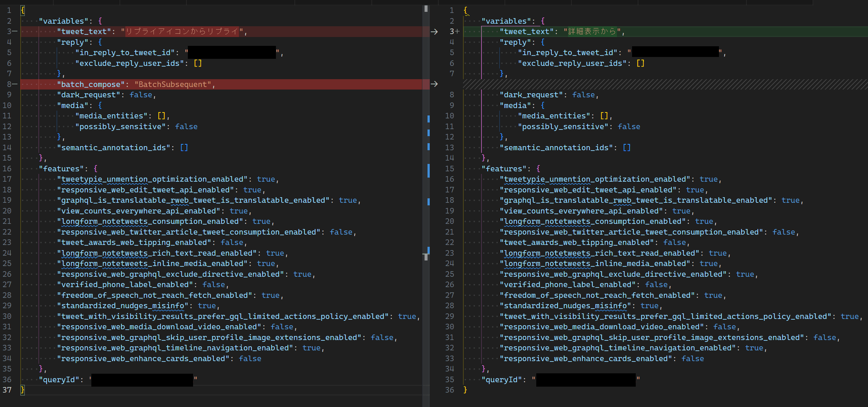Revert the tweet_text change using the arrow
Image resolution: width=868 pixels, height=407 pixels.
click(434, 32)
